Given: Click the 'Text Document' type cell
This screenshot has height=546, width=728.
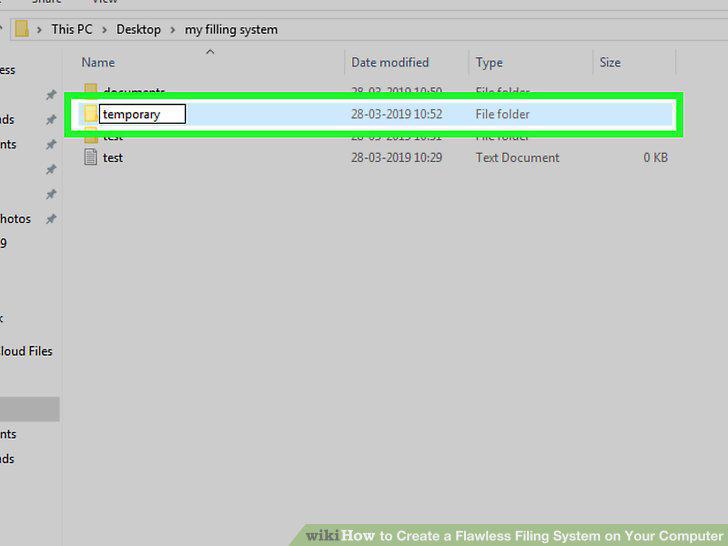Looking at the screenshot, I should tap(517, 158).
